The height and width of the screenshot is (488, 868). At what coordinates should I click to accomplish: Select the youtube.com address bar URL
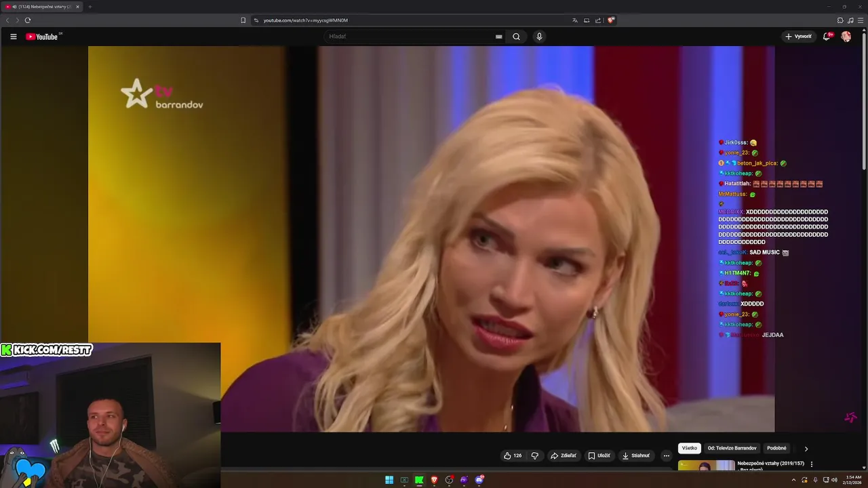coord(305,20)
